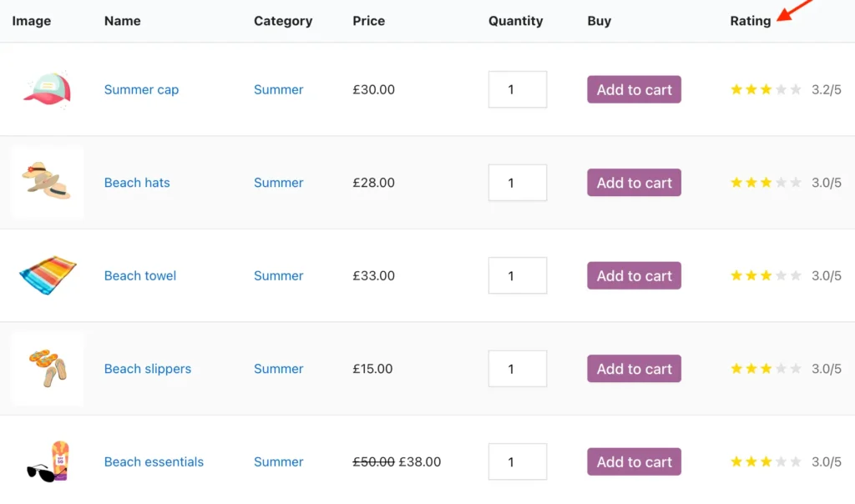Click the Beach towel product image
Image resolution: width=855 pixels, height=504 pixels.
point(47,275)
